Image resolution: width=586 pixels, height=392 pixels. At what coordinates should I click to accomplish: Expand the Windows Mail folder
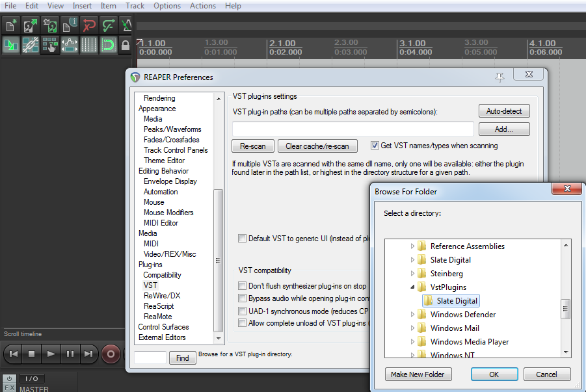412,328
